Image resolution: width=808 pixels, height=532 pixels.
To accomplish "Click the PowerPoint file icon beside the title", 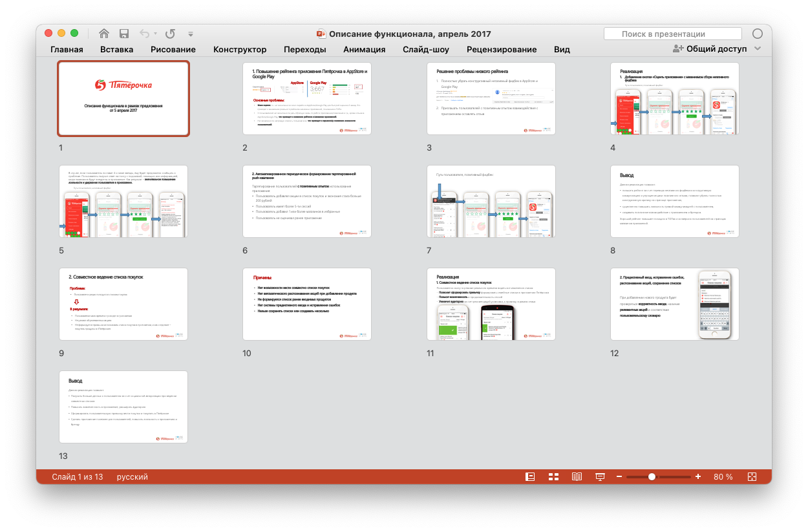I will [x=321, y=34].
